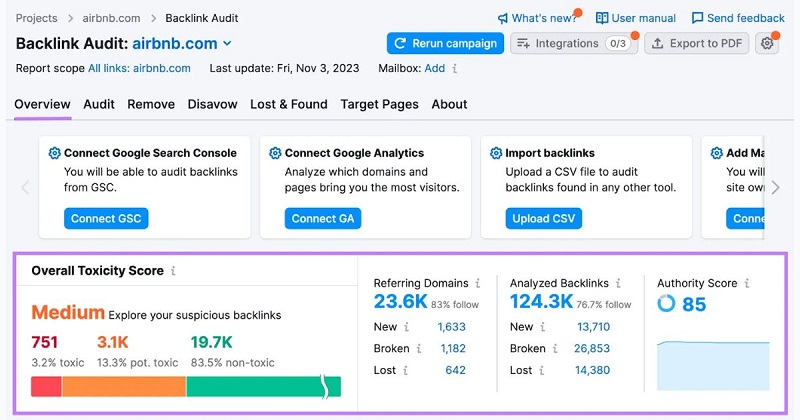Image resolution: width=800 pixels, height=420 pixels.
Task: Click Overall Toxicity Score info icon
Action: pos(173,270)
